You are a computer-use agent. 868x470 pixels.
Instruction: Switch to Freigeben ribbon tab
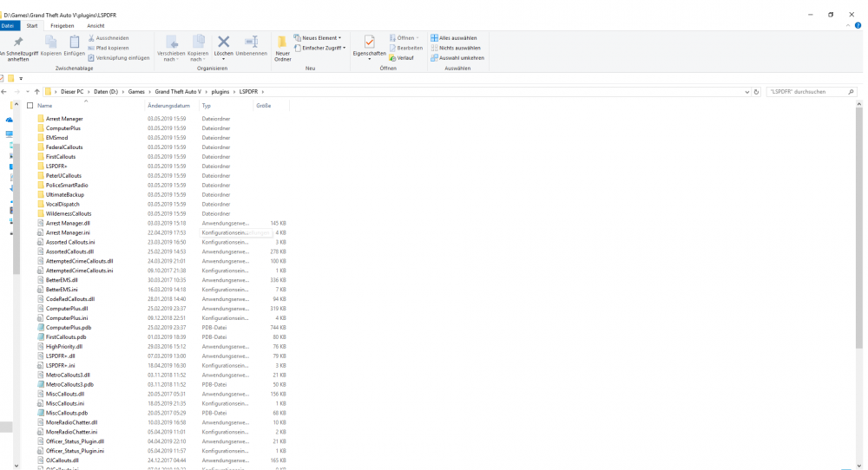pos(62,25)
